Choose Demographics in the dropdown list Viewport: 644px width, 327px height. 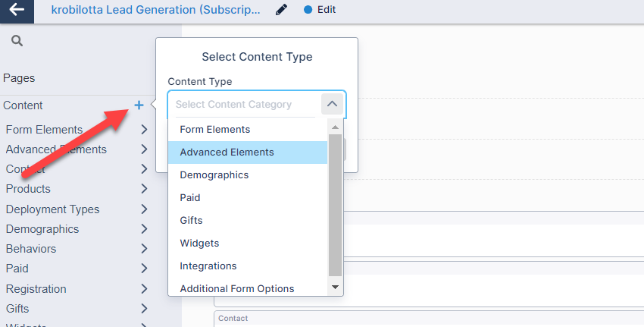(214, 175)
